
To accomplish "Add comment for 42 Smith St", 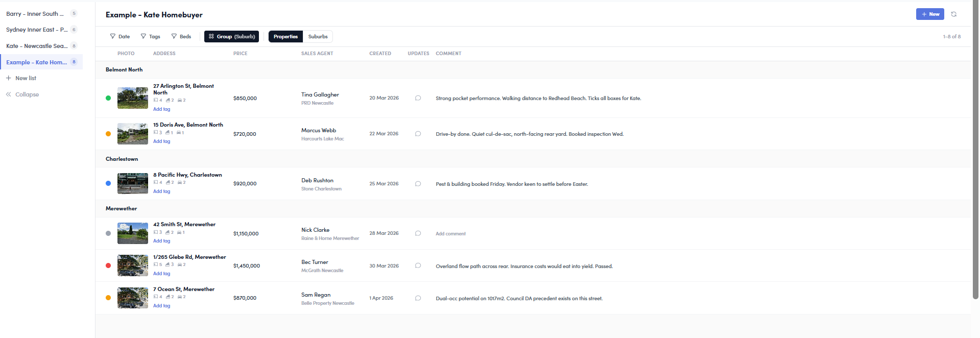I will pyautogui.click(x=450, y=234).
